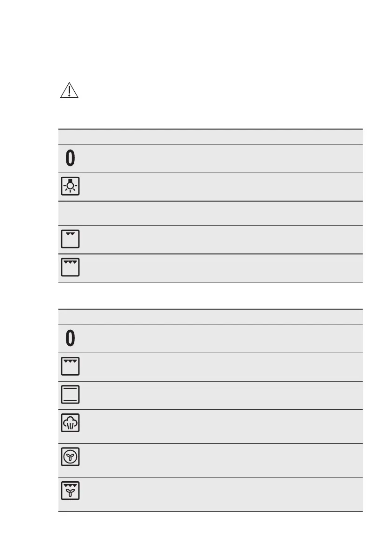Choose the grill icon with two triangles
Image resolution: width=392 pixels, height=557 pixels.
(70, 239)
